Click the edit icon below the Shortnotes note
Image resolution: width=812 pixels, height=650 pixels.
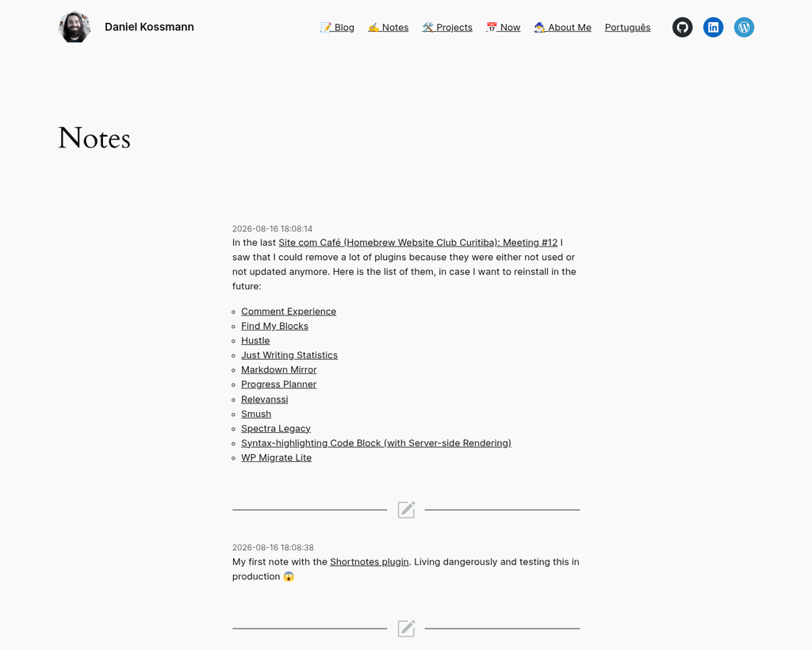pos(406,629)
